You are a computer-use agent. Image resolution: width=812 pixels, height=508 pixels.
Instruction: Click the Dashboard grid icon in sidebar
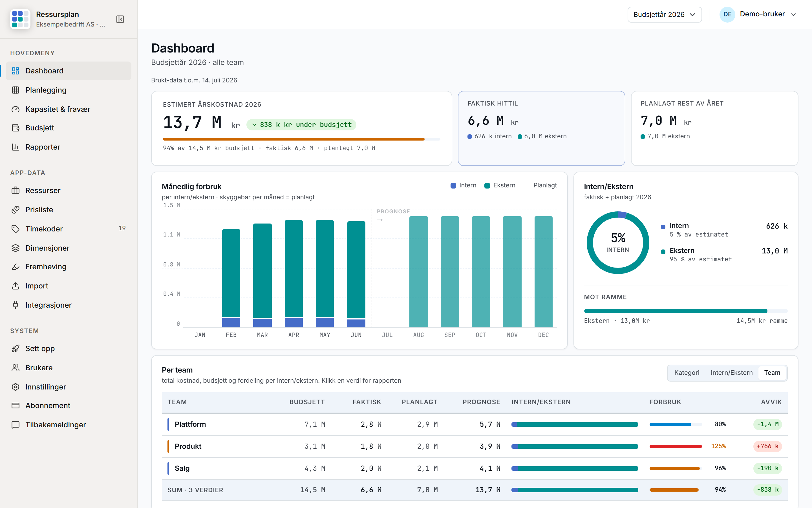click(x=16, y=71)
